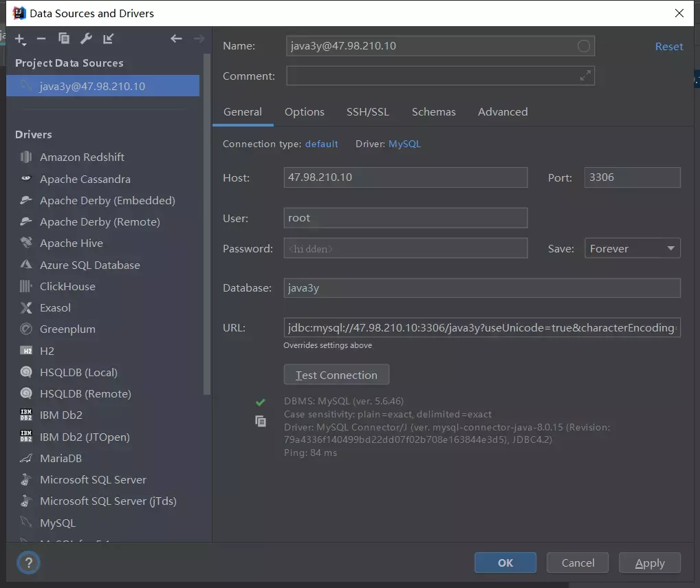Open the Save password dropdown
700x588 pixels.
632,249
